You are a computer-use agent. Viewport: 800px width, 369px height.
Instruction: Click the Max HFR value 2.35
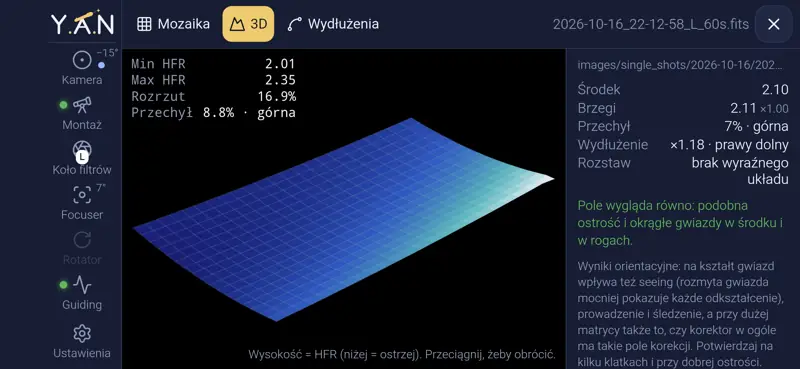pos(280,81)
